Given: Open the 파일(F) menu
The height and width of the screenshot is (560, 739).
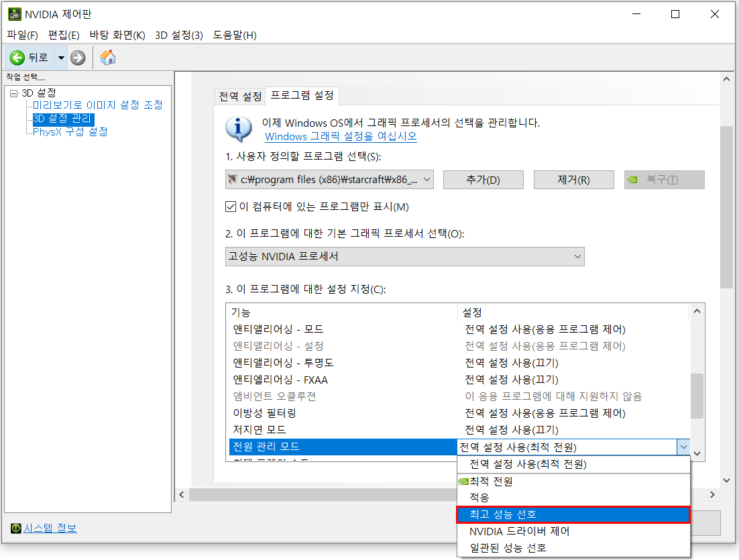Looking at the screenshot, I should [22, 36].
